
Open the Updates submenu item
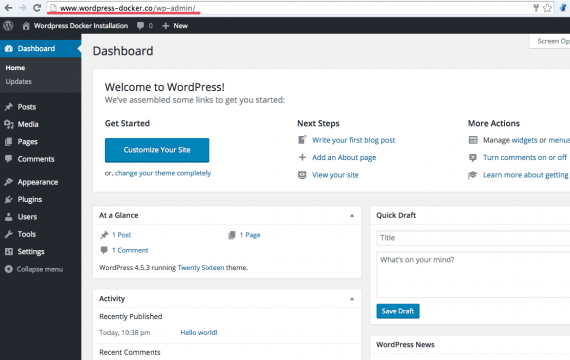coord(19,81)
